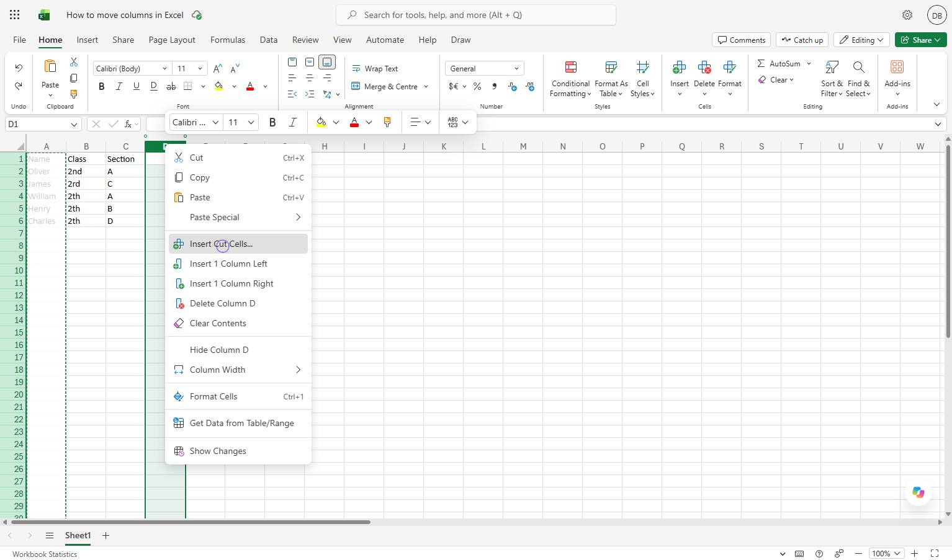Click the horizontal scrollbar thumb
The height and width of the screenshot is (560, 952).
[191, 522]
